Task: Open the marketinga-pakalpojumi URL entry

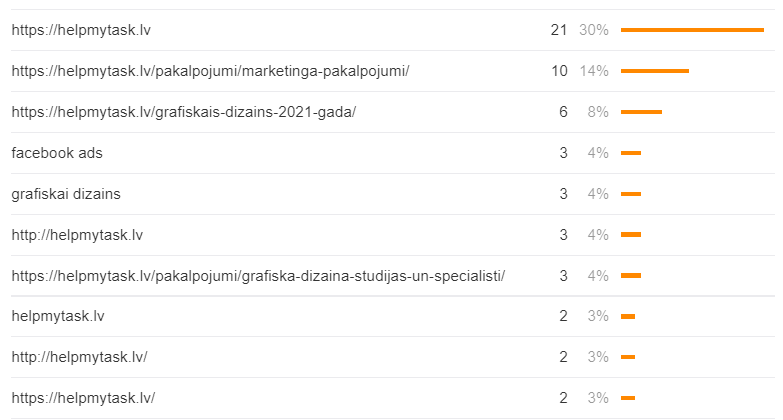Action: coord(210,71)
